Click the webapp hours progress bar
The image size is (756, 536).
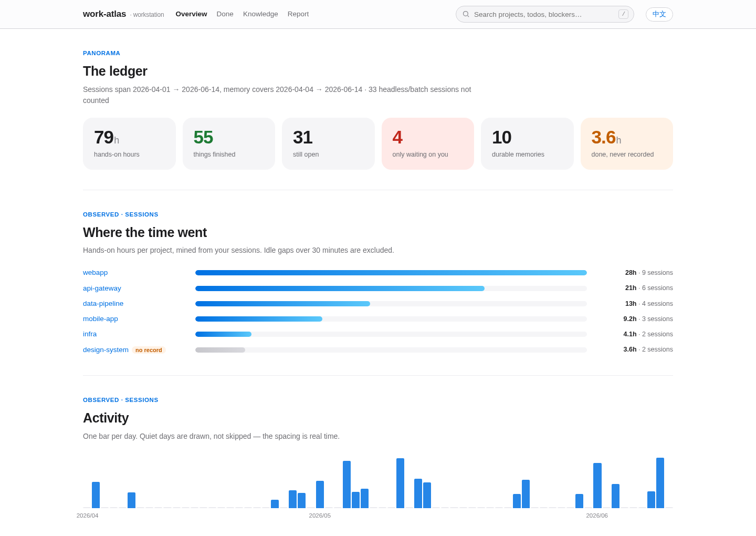point(391,273)
